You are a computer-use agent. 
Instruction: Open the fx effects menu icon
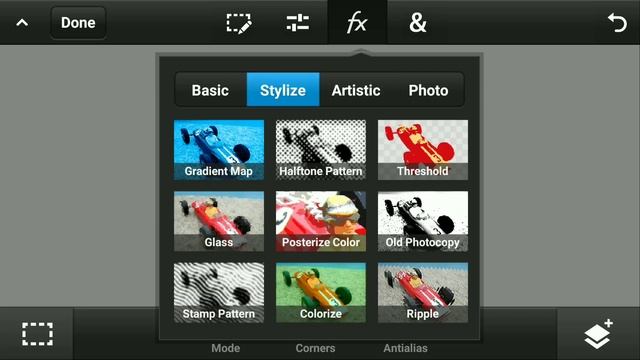coord(357,22)
